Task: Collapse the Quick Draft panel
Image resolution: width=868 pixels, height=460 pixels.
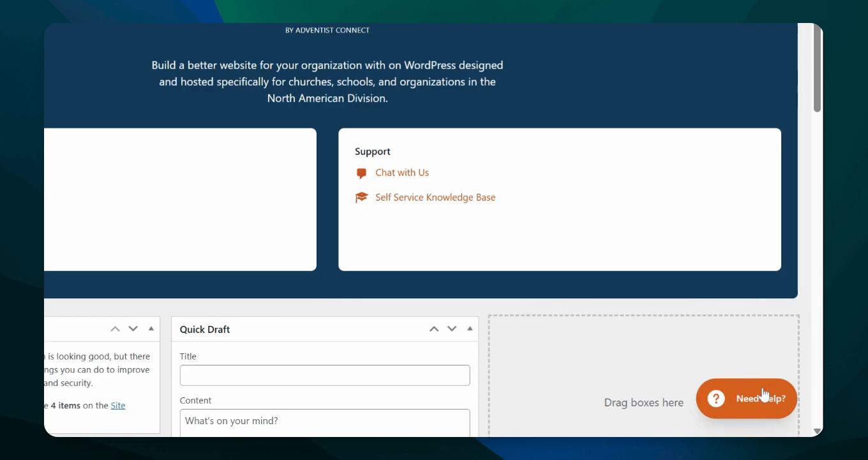Action: [470, 329]
